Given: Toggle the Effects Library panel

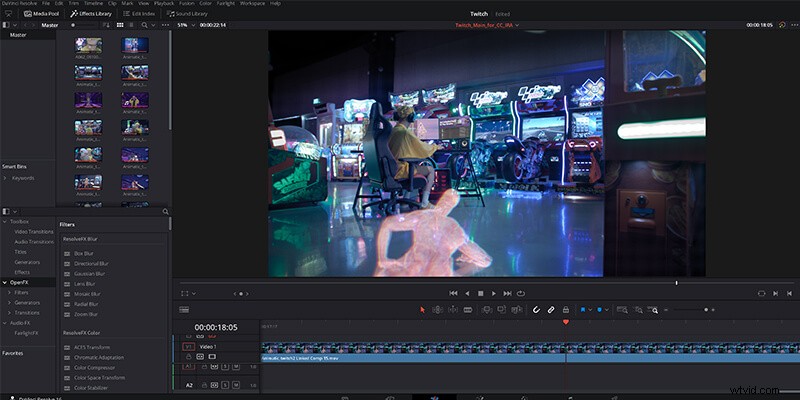Looking at the screenshot, I should (x=91, y=14).
